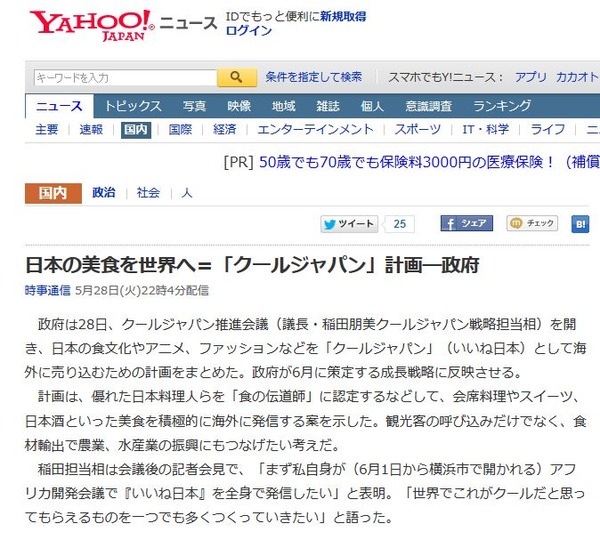The image size is (600, 548).
Task: Click the timestamp 5月28日(火)22時4分配信
Action: tap(142, 290)
